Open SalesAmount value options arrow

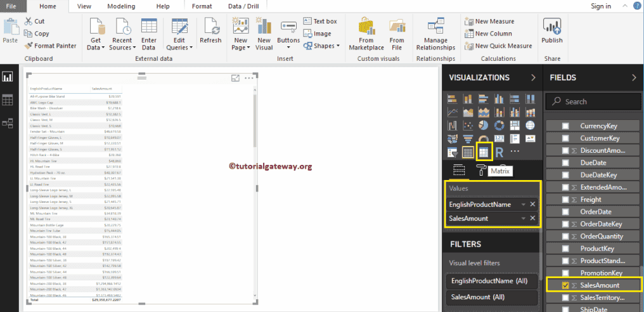(524, 218)
